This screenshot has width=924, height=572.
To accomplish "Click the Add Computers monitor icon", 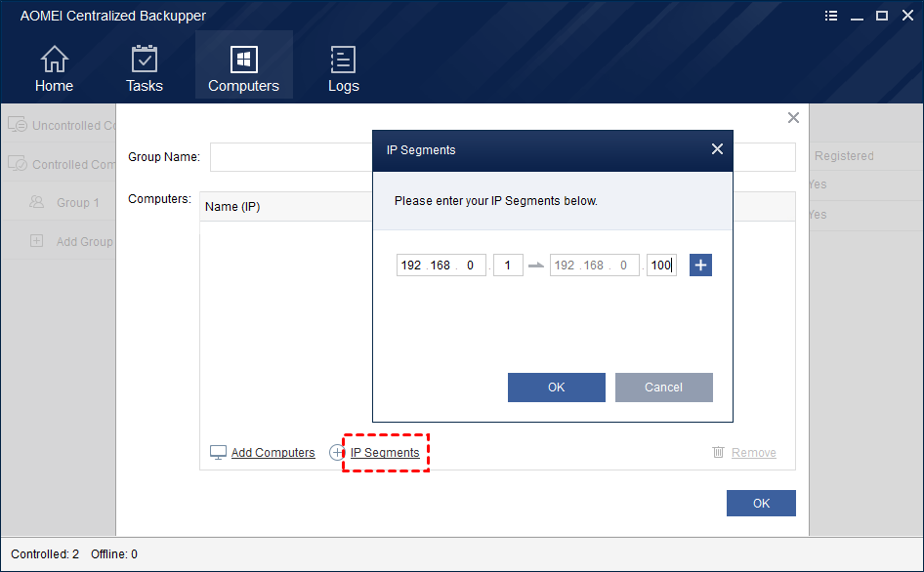I will coord(218,452).
